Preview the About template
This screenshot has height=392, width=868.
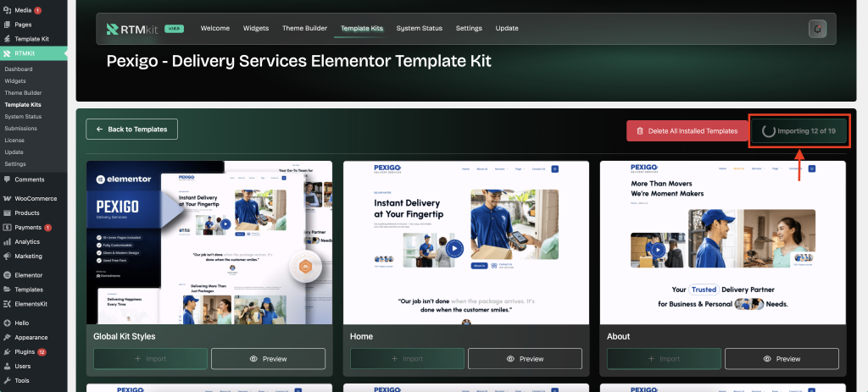782,359
